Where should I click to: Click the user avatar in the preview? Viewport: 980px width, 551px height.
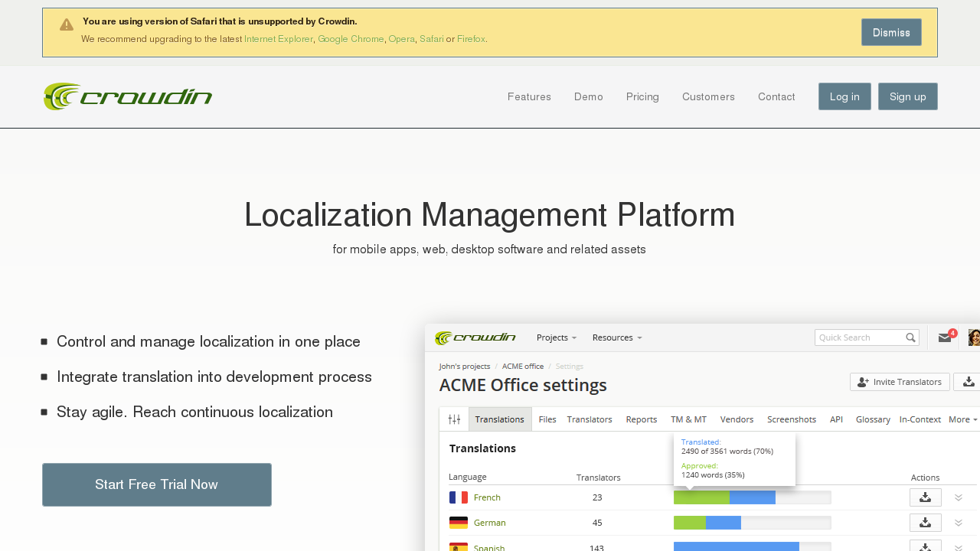pos(974,337)
